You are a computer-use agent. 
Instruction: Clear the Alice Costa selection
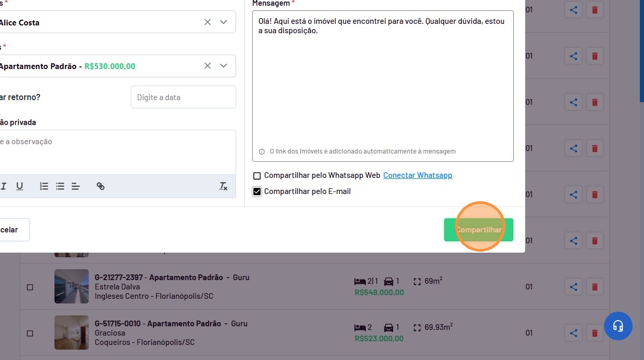click(x=208, y=22)
